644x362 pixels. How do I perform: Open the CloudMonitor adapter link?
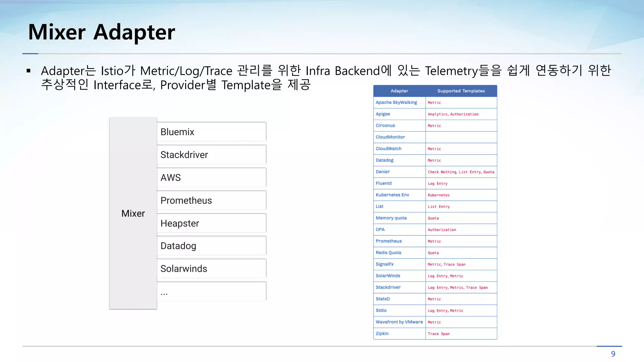pos(390,137)
